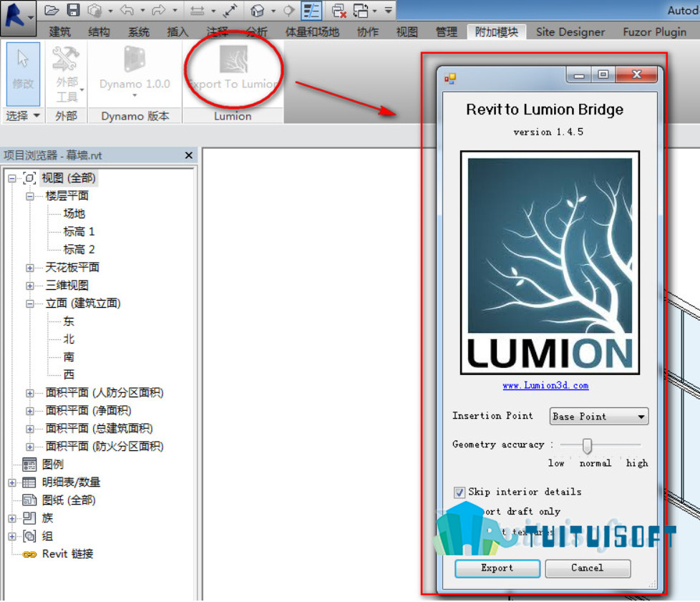Close the 项目浏览器 project browser panel
The image size is (700, 602).
[x=189, y=155]
